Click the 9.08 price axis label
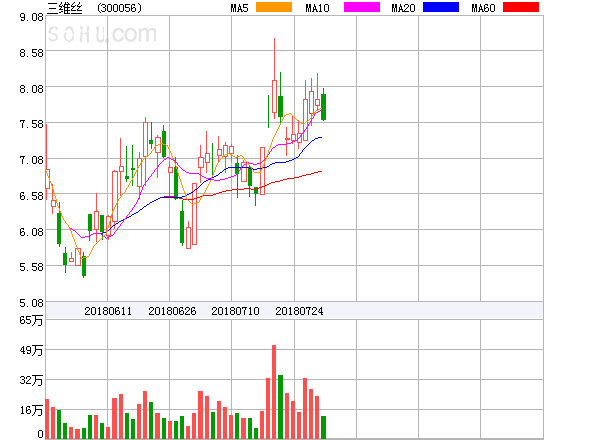Viewport: 600px width, 440px height. coord(31,17)
